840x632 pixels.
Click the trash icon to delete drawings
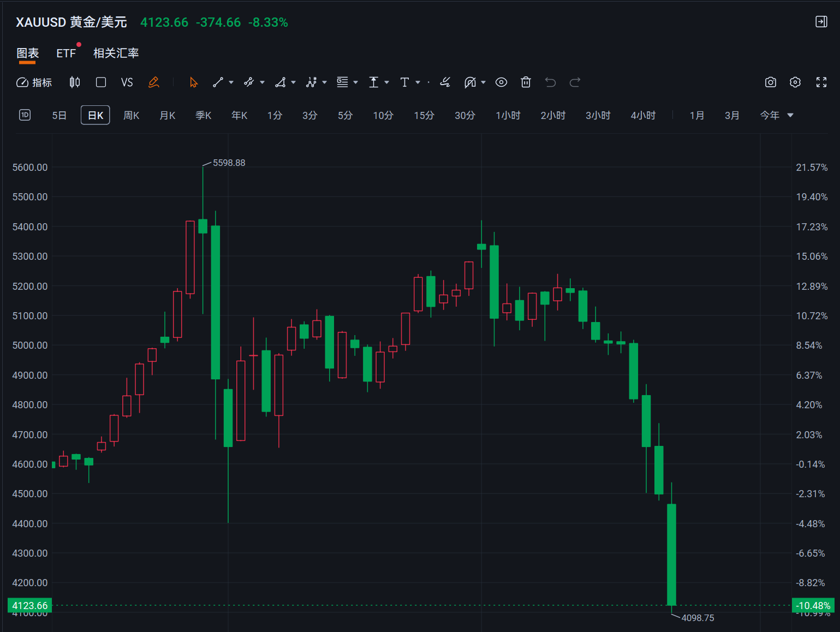click(x=526, y=82)
